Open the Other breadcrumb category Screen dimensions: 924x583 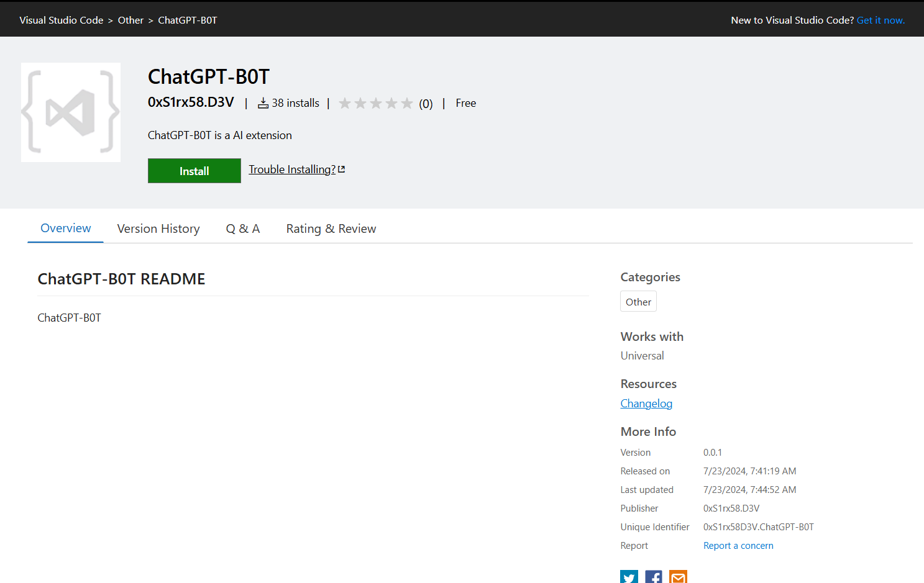tap(130, 20)
